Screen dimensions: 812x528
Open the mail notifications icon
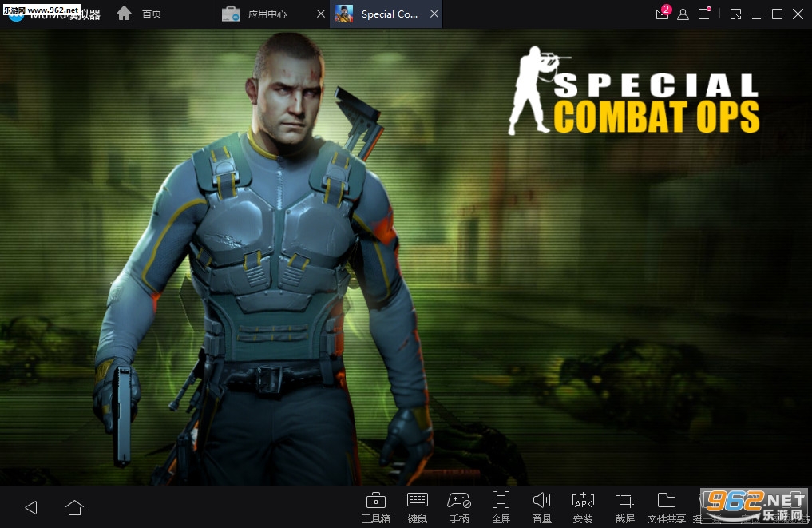click(x=663, y=13)
